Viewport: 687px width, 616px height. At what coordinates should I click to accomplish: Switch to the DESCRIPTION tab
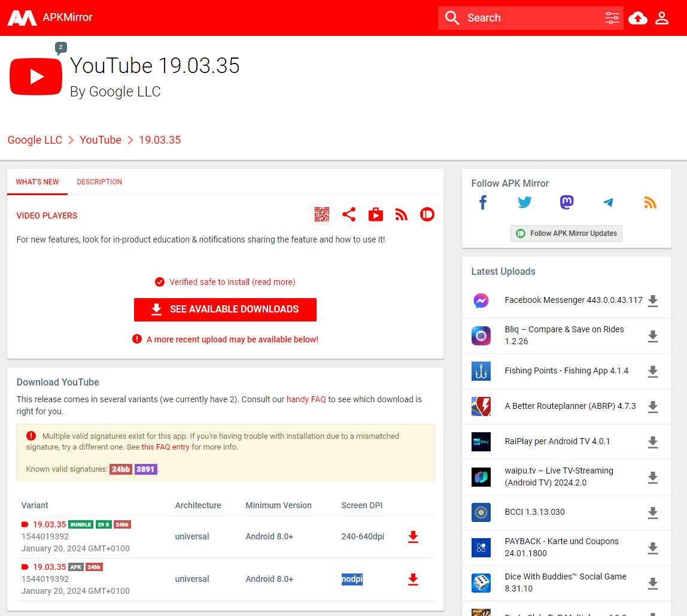point(99,181)
